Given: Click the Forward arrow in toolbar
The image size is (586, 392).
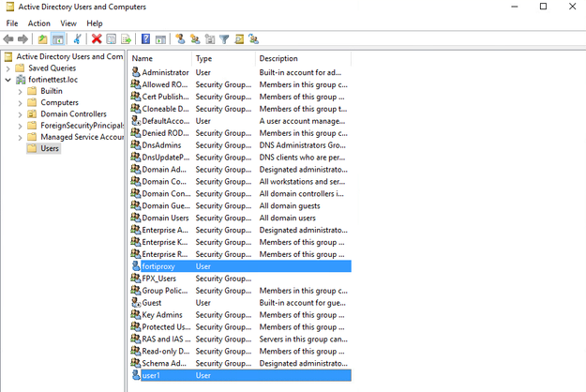Looking at the screenshot, I should (x=23, y=38).
